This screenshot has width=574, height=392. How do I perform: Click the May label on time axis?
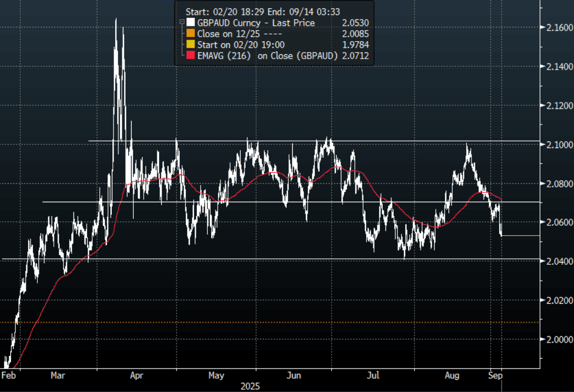click(x=217, y=376)
